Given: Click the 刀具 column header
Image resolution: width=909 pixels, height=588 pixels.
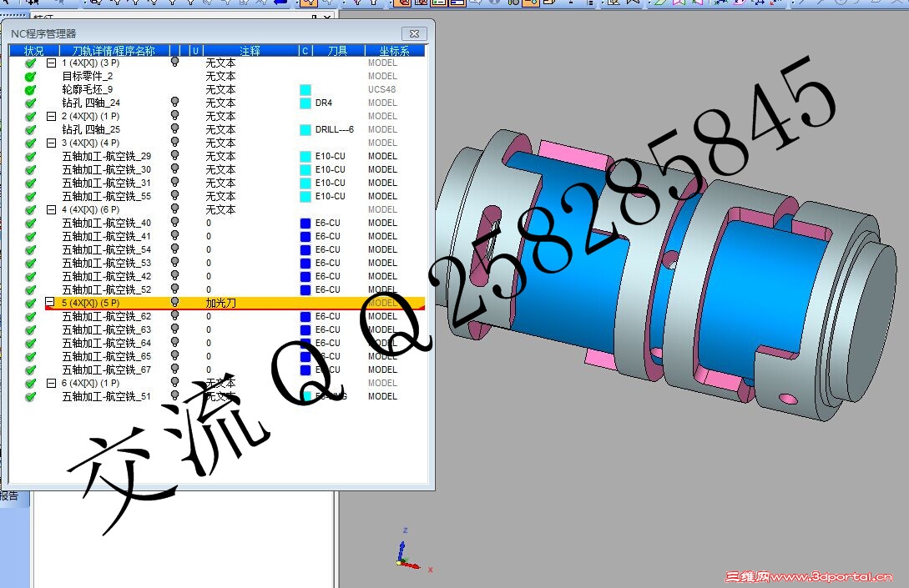Looking at the screenshot, I should [338, 51].
